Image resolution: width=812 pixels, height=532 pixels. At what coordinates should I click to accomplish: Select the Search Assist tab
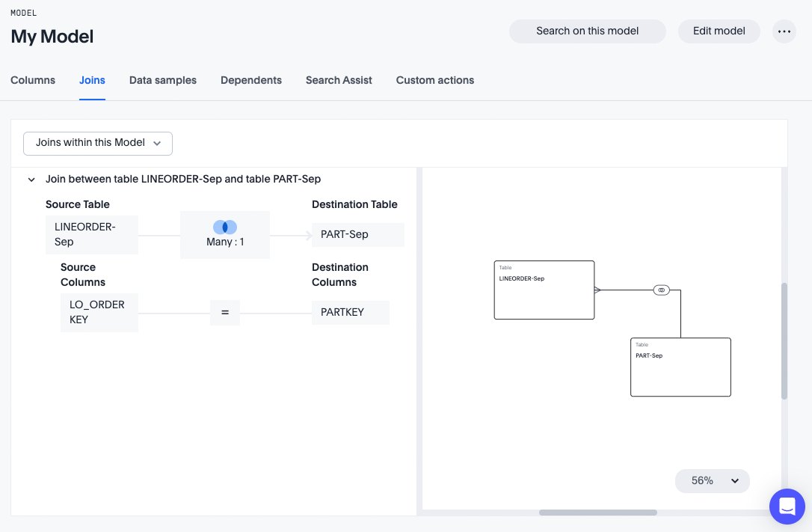click(x=339, y=80)
